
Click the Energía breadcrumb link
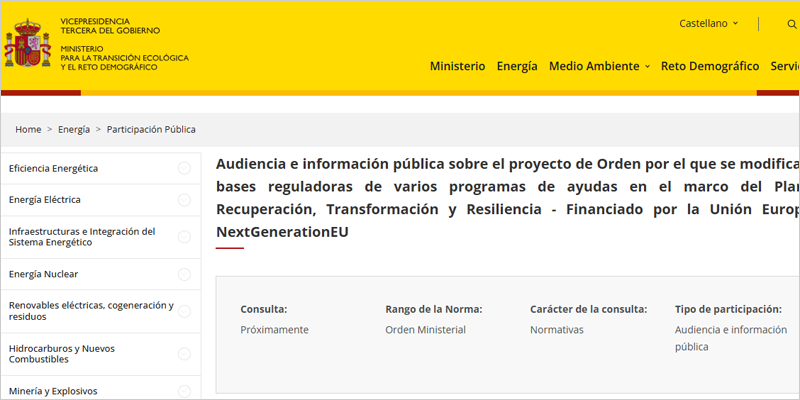(73, 130)
